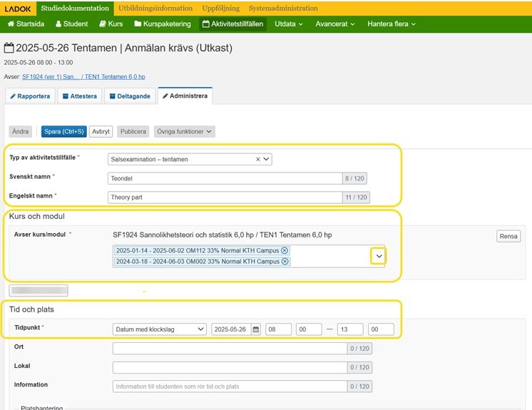Click the Spara (Ctrl+S) button
The height and width of the screenshot is (410, 532).
click(x=64, y=132)
